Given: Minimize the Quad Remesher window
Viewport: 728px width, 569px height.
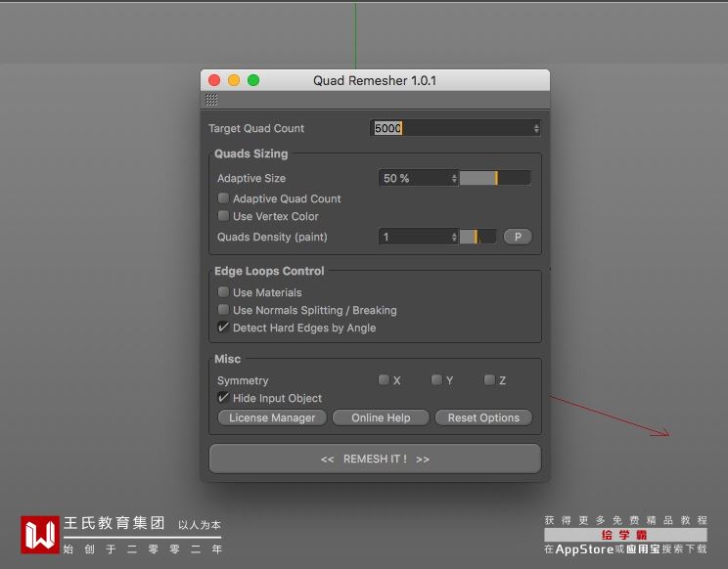Looking at the screenshot, I should (234, 80).
